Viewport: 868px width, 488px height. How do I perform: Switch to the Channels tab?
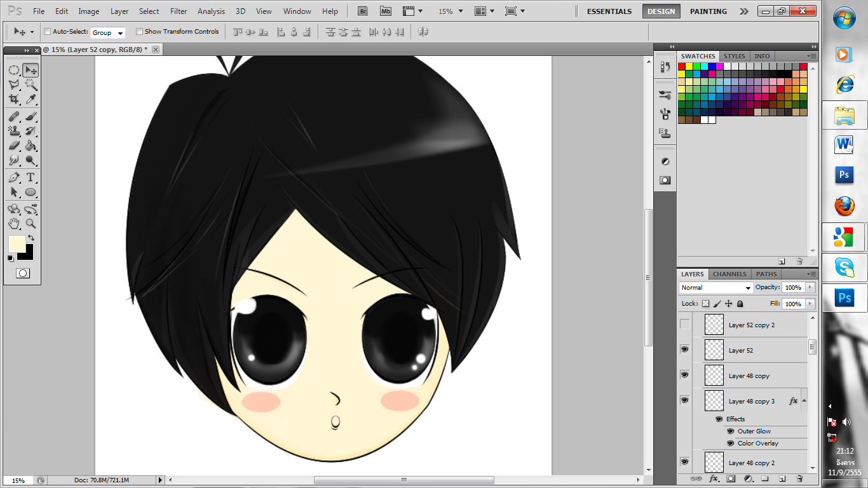(729, 274)
